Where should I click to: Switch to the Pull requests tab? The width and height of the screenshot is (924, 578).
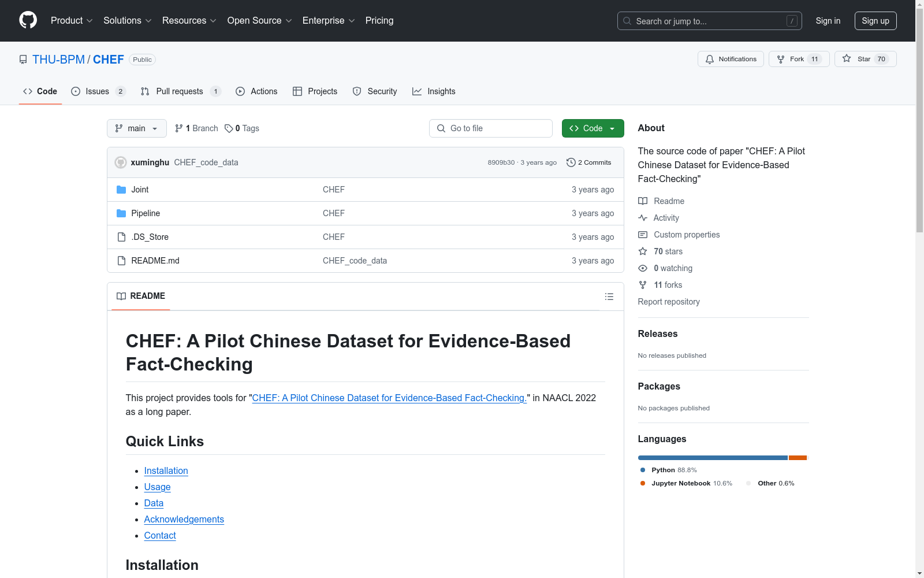[181, 91]
